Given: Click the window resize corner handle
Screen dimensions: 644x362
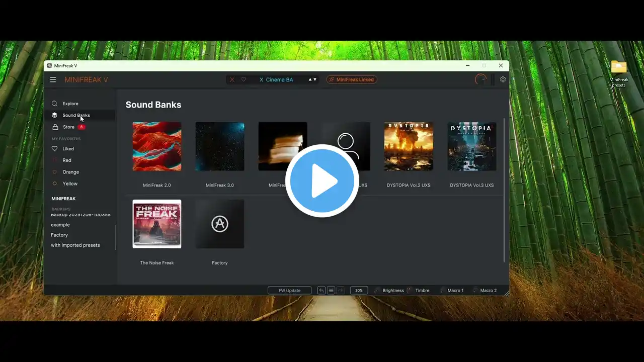Looking at the screenshot, I should (506, 293).
